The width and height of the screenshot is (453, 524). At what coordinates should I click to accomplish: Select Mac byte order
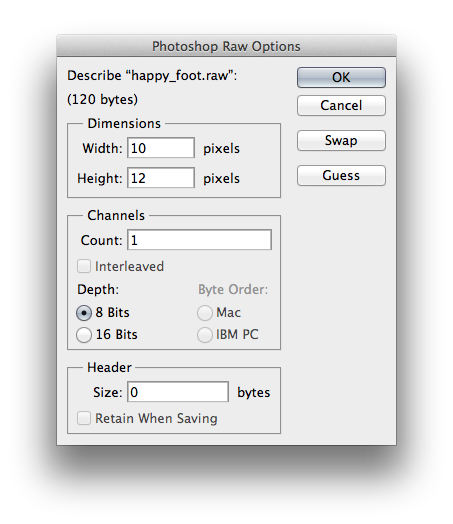(x=205, y=313)
